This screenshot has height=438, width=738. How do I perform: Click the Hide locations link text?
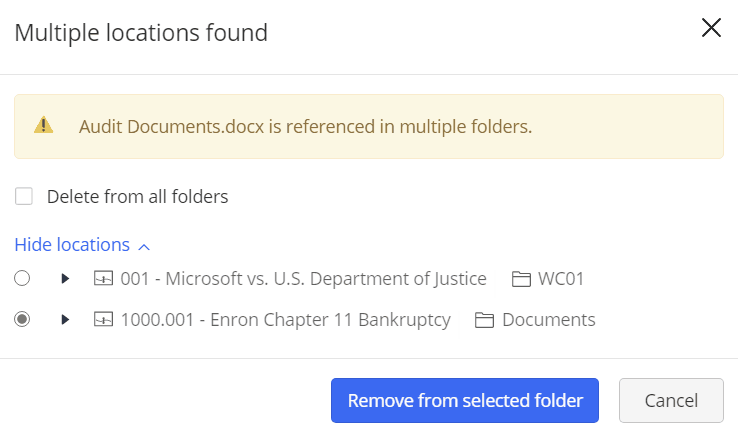coord(72,245)
